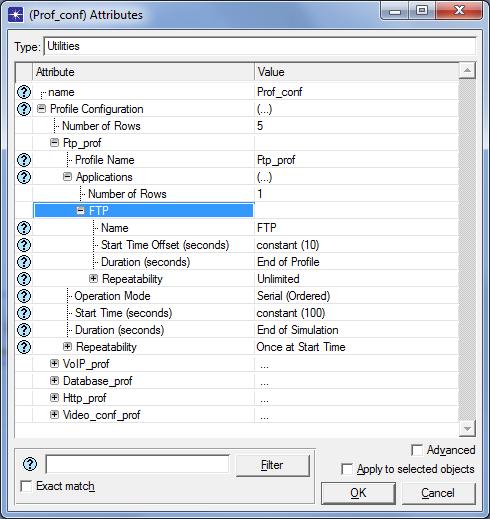Click the Value column header
The width and height of the screenshot is (490, 519).
pos(356,72)
